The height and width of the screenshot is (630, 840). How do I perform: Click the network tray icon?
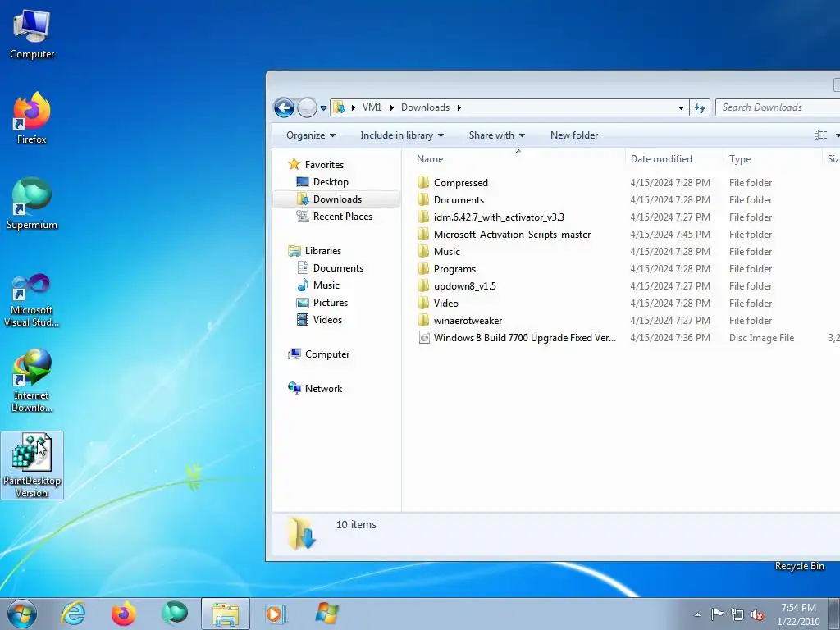pyautogui.click(x=737, y=614)
